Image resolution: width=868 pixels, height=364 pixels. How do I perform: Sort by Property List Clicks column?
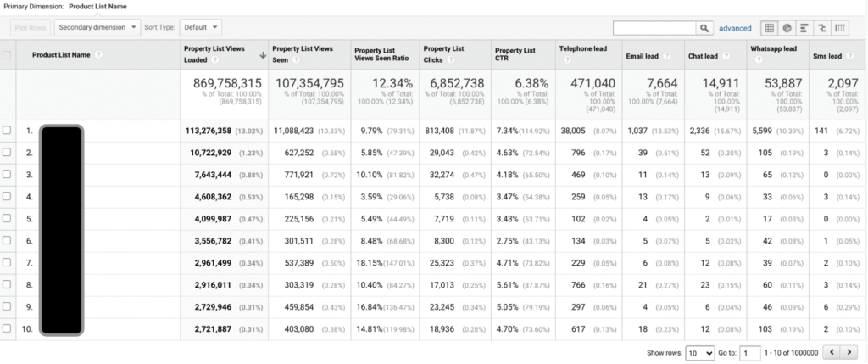[443, 53]
